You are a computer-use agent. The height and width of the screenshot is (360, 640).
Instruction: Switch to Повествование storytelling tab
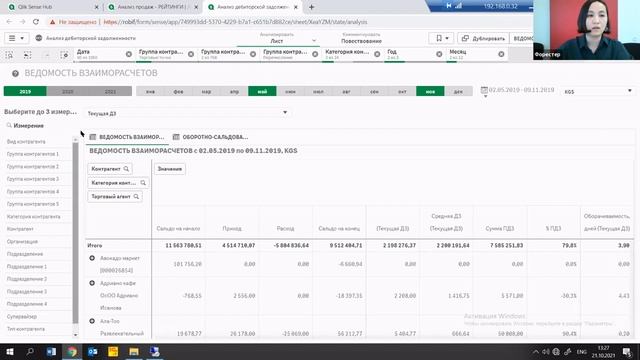(x=361, y=38)
